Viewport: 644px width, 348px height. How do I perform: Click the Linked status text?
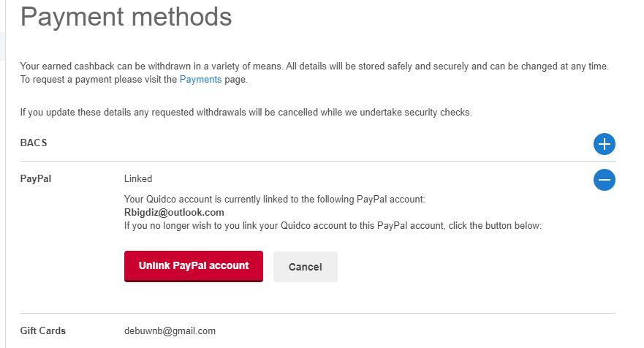point(138,178)
